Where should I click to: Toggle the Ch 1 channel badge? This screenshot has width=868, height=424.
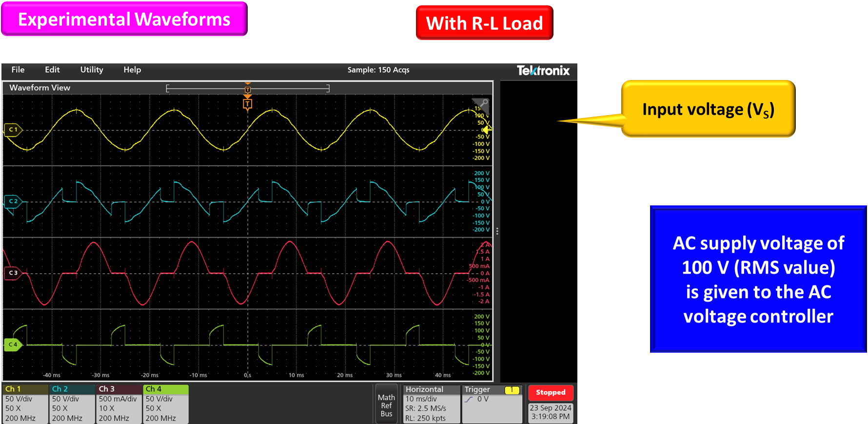[25, 404]
